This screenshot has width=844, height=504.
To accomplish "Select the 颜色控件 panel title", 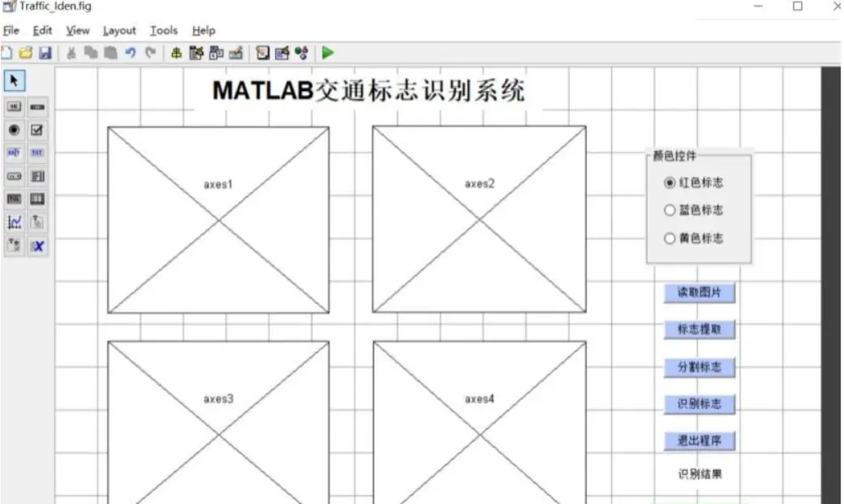I will pos(674,156).
